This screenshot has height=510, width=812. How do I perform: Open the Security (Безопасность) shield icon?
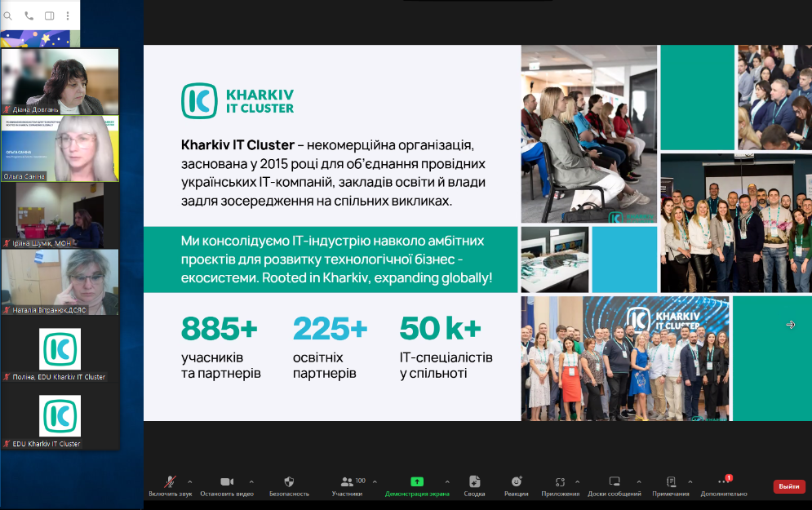289,482
